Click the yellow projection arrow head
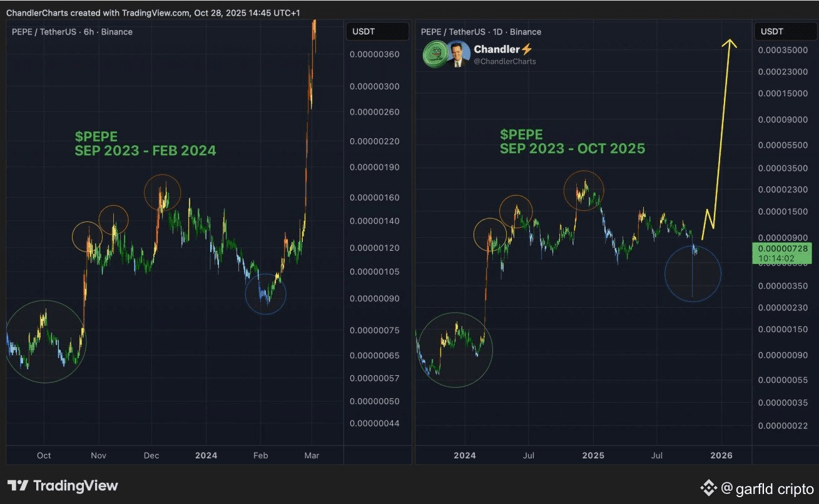 coord(729,44)
